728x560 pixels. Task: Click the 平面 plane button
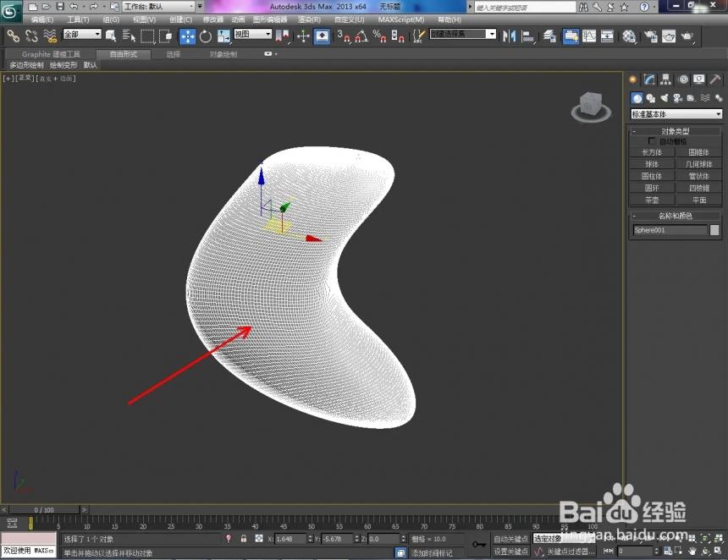coord(699,200)
